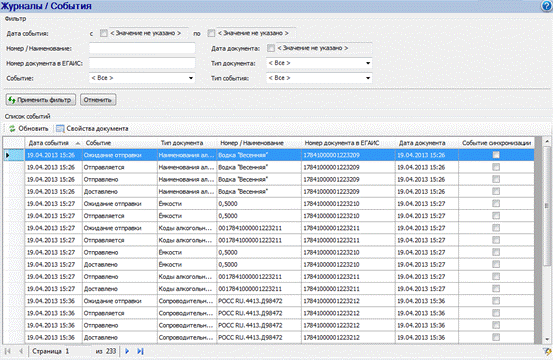Select Водка "Весенняя" cell in Отправлено row
The image size is (553, 360).
click(259, 179)
